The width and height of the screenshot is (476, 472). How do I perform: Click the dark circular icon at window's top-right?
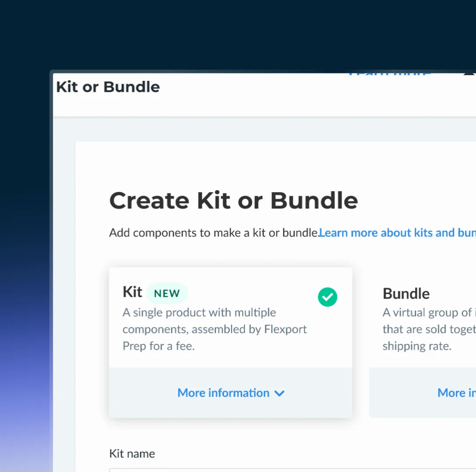point(469,74)
